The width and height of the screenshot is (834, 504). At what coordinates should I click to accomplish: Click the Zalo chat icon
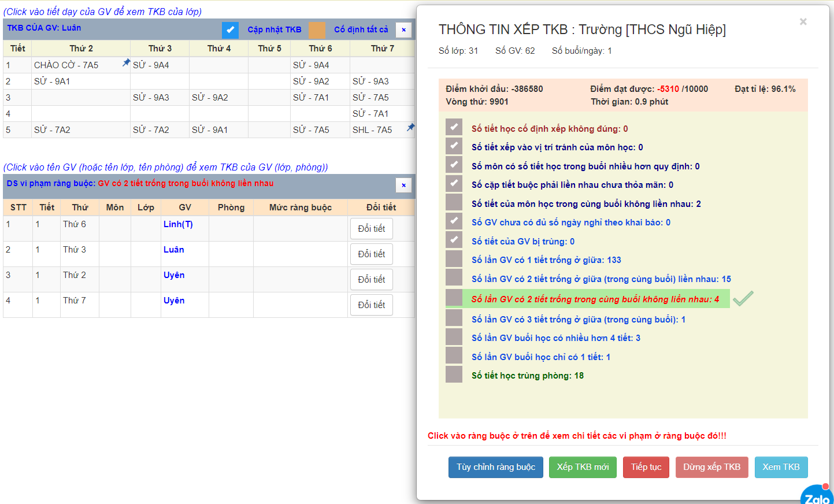click(817, 496)
